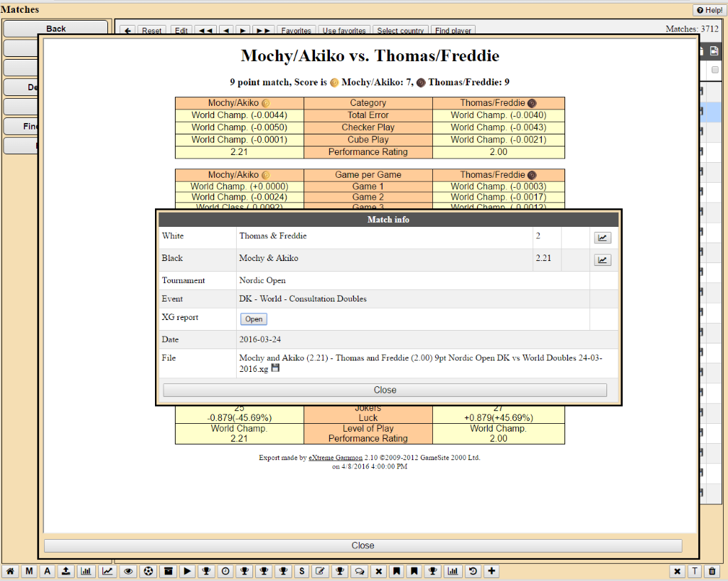
Task: Follow the eXtreme Gammon link
Action: pyautogui.click(x=336, y=457)
